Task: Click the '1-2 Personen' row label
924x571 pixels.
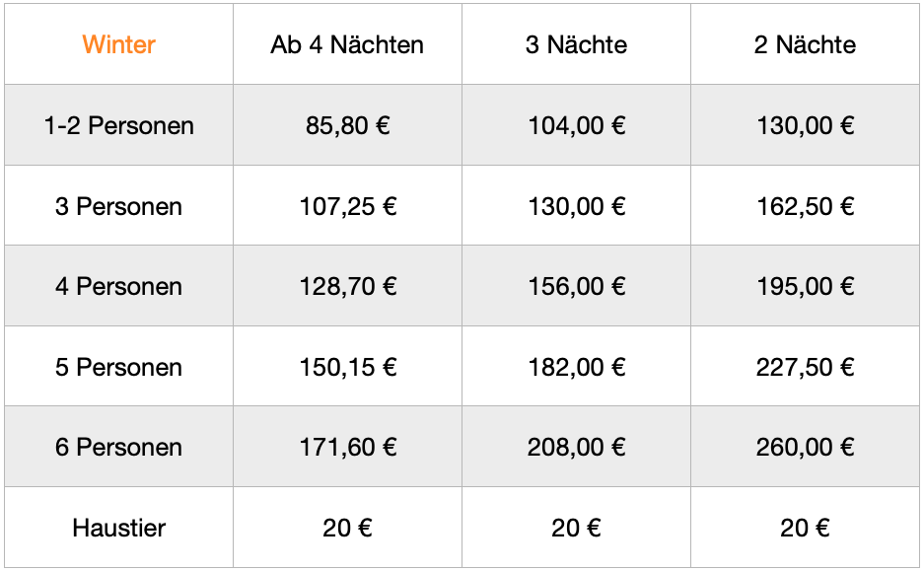Action: 118,125
